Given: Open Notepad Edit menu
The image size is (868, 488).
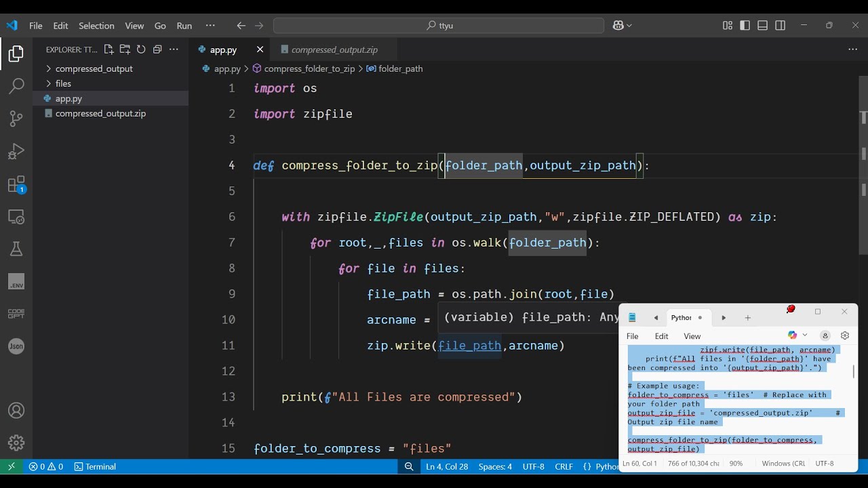Looking at the screenshot, I should 662,336.
